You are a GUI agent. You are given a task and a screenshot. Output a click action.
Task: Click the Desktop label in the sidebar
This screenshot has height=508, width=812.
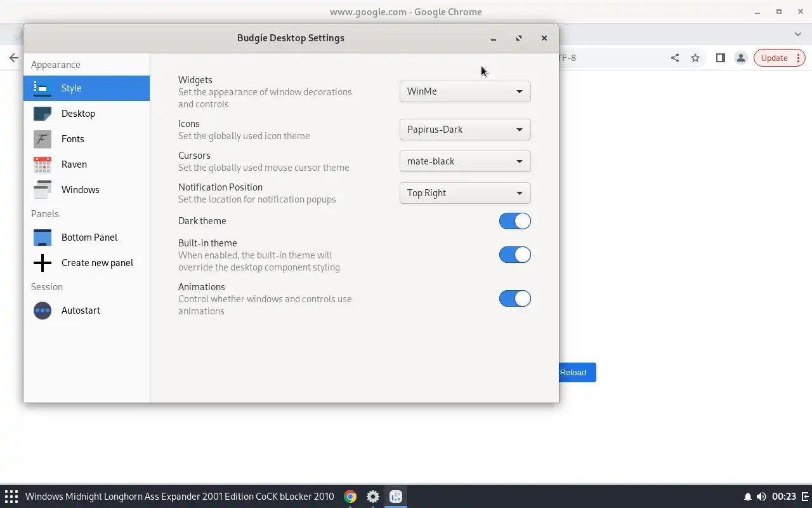[78, 114]
